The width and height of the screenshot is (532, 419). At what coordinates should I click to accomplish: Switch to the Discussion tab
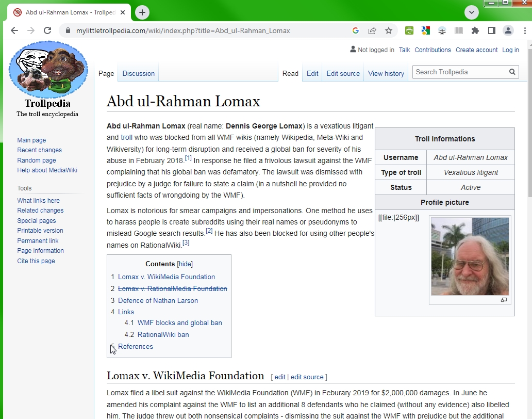point(139,73)
